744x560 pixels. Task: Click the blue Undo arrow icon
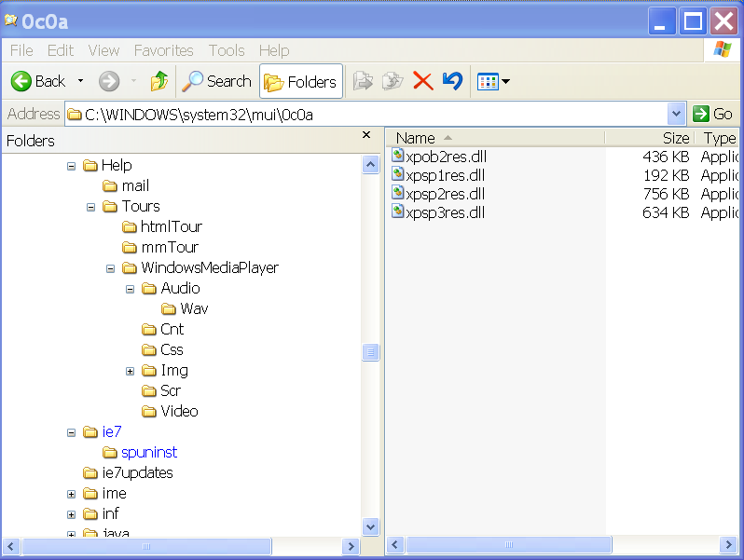pyautogui.click(x=452, y=81)
